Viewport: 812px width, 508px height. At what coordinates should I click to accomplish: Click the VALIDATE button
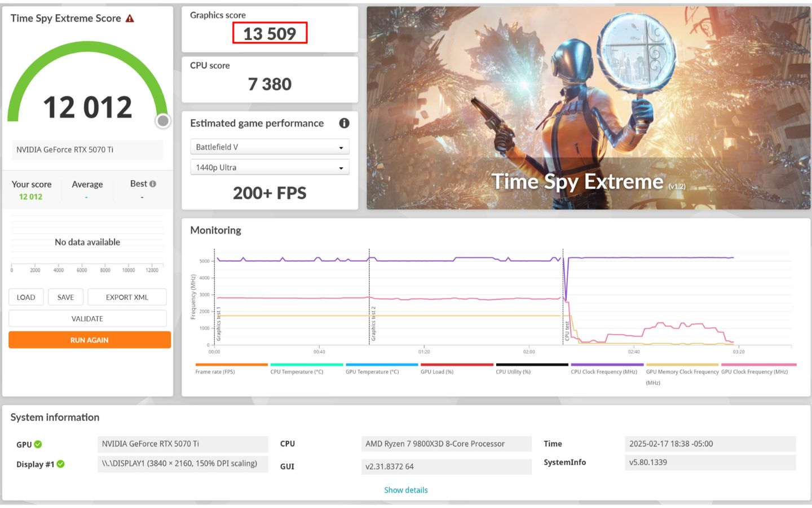(87, 318)
